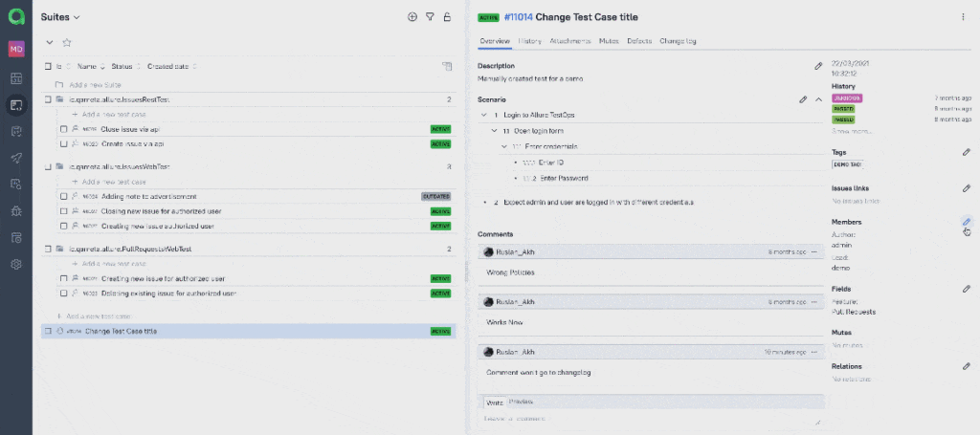
Task: Click the lock icon in the Suites header
Action: (x=447, y=17)
